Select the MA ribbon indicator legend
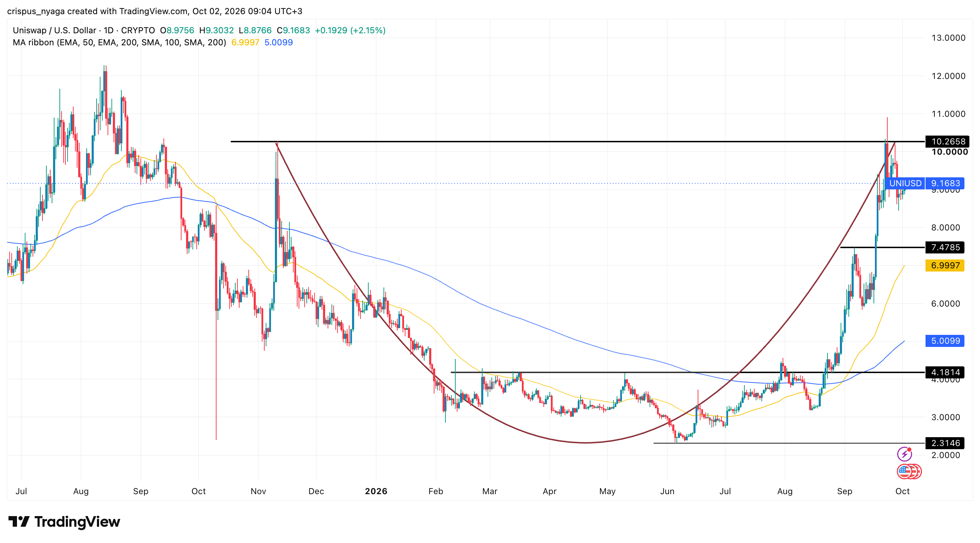This screenshot has width=980, height=543. pyautogui.click(x=120, y=42)
